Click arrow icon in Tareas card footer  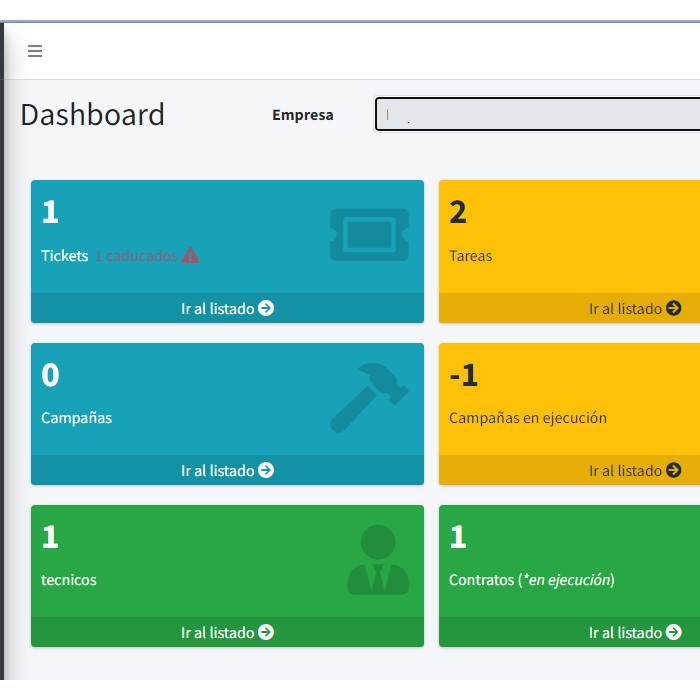tap(674, 308)
